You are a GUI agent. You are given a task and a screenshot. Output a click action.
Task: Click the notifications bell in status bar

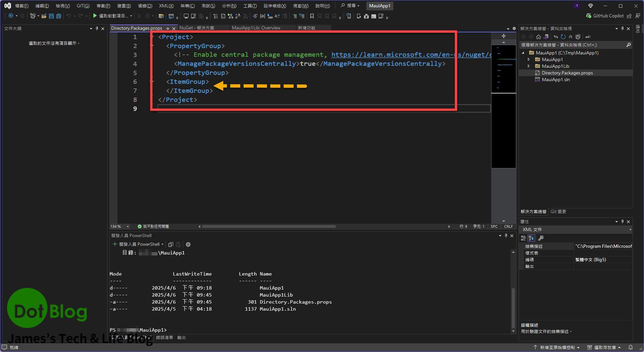click(x=631, y=347)
